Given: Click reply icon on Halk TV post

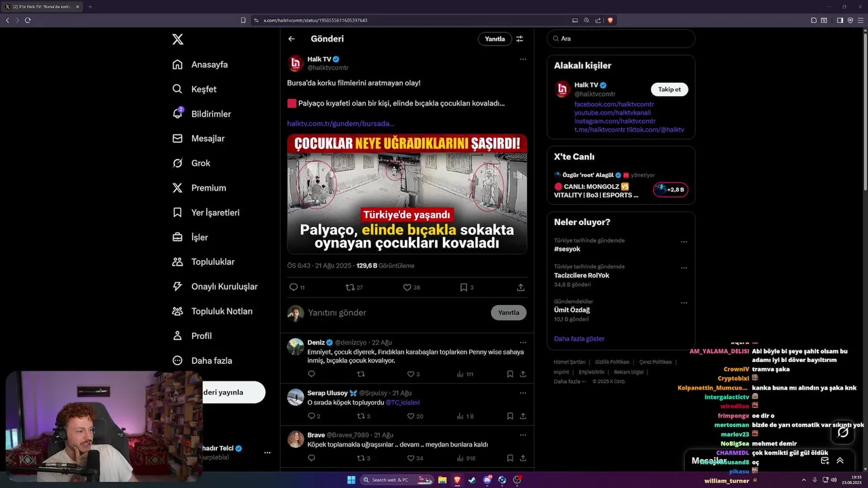Looking at the screenshot, I should coord(294,287).
